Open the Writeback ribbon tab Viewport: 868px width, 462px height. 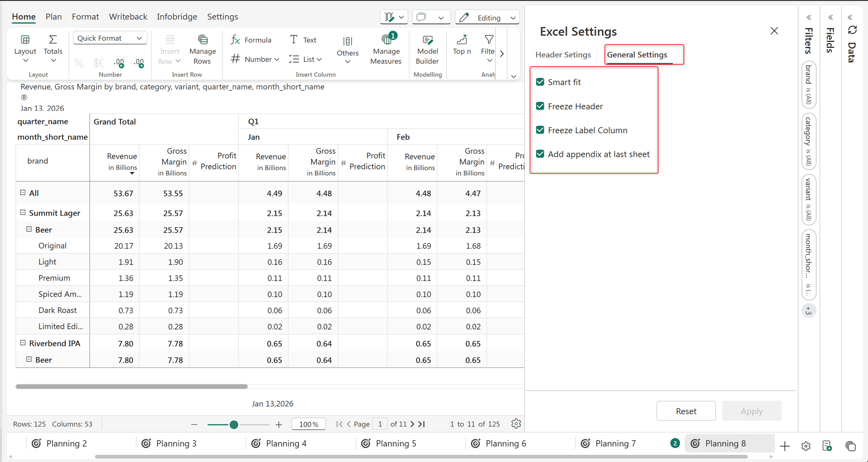click(128, 17)
